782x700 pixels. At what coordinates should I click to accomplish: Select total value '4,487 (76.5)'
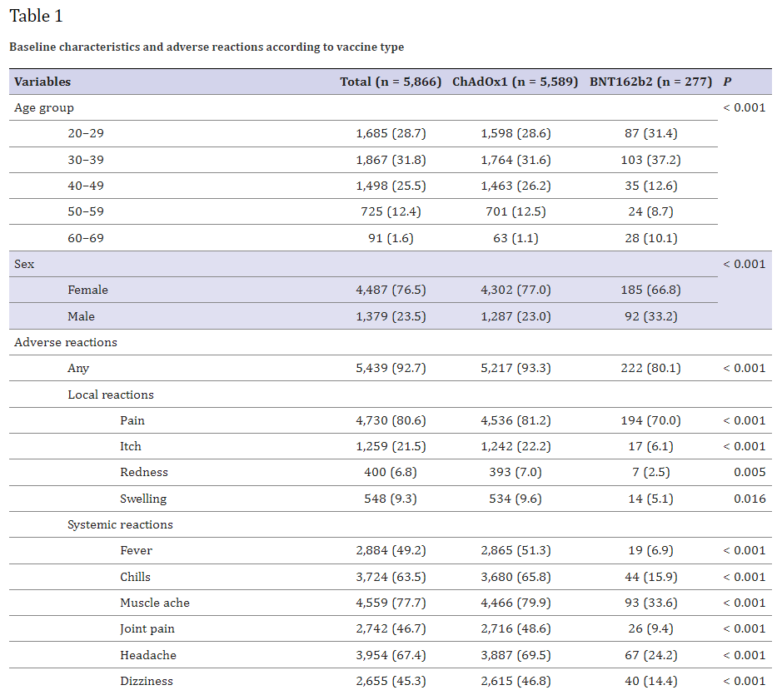point(391,290)
